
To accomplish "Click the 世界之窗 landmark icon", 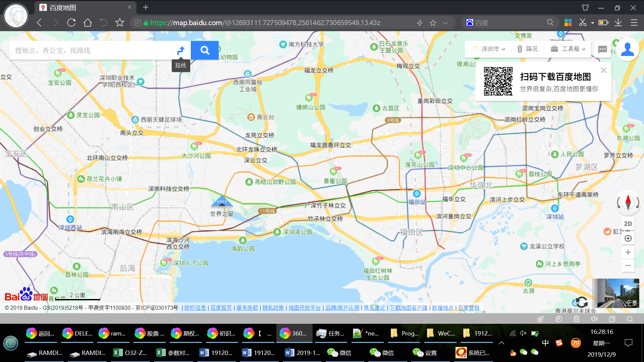I will point(222,202).
